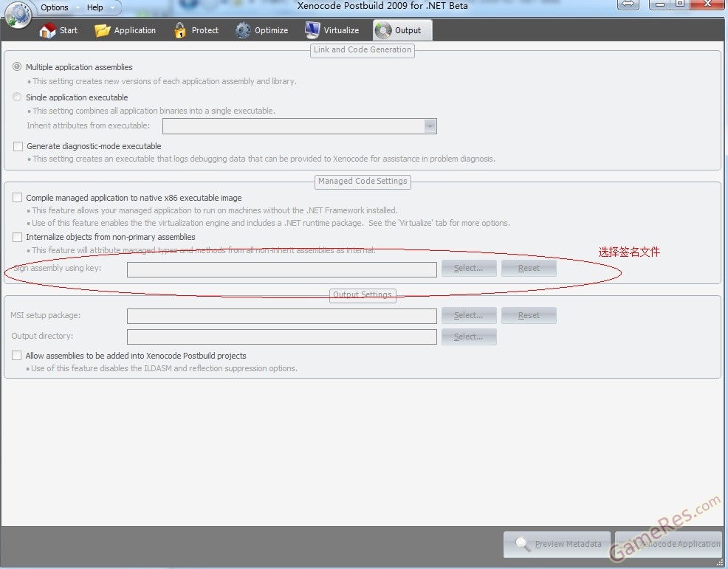Select Multiple application assemblies option
Screen dimensions: 728x569
pos(17,67)
